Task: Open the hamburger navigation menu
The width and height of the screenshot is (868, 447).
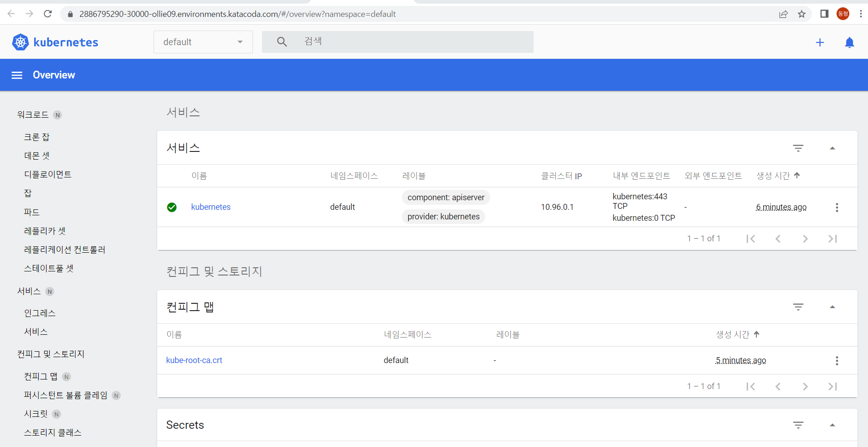Action: (x=17, y=75)
